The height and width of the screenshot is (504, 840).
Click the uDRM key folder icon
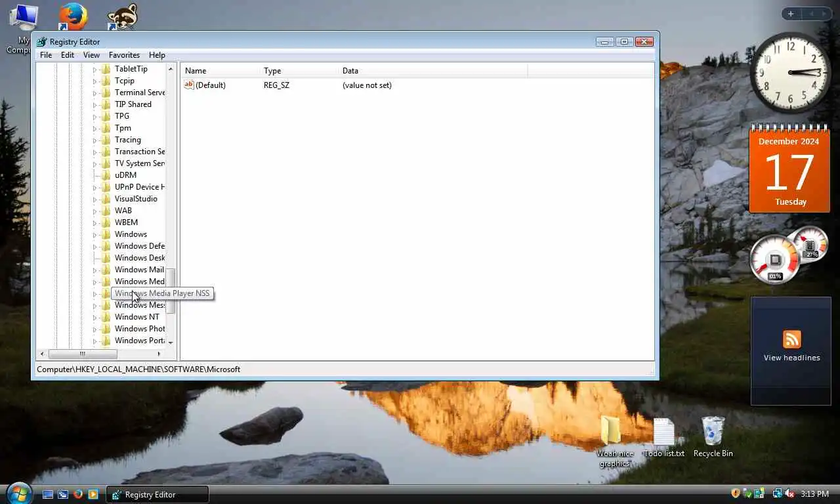106,175
